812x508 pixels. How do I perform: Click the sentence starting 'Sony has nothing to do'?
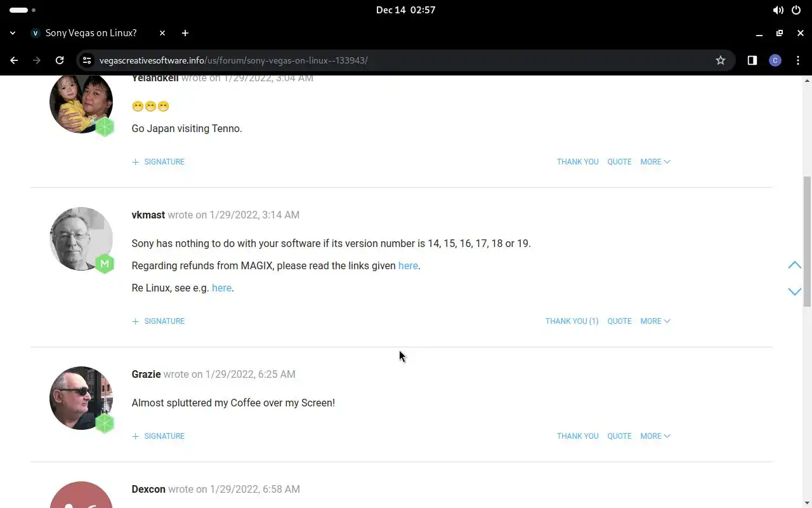point(331,243)
